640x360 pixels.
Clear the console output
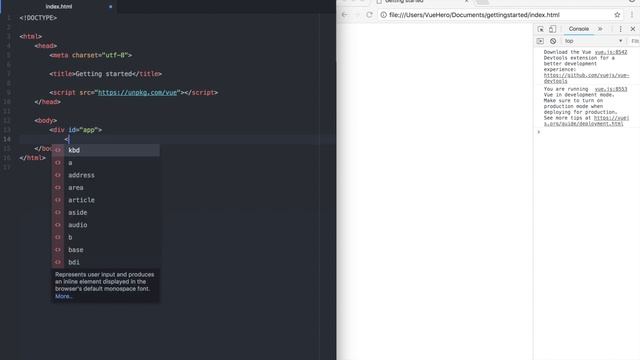pos(553,41)
